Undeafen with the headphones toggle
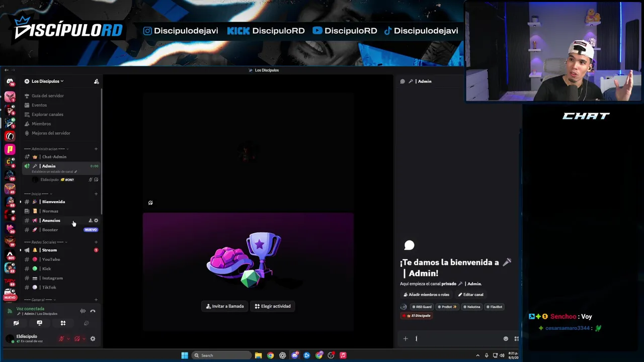 click(77, 339)
